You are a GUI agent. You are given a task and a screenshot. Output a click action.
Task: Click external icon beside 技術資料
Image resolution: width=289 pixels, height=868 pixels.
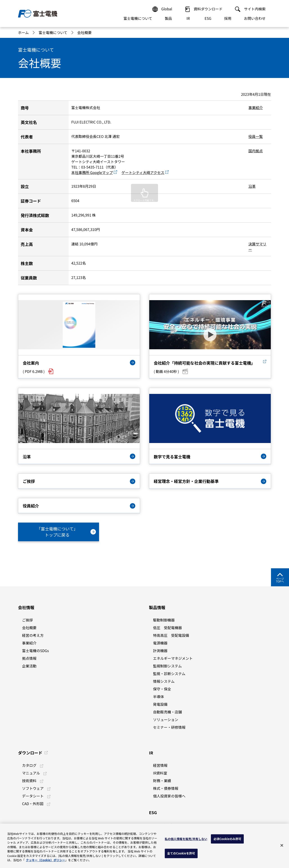point(42,781)
